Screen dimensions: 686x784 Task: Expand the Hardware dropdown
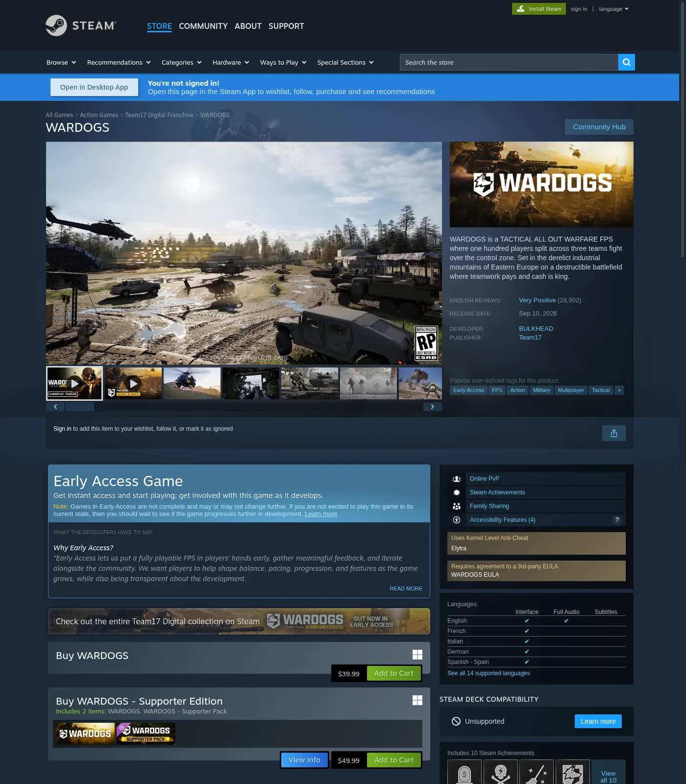231,62
